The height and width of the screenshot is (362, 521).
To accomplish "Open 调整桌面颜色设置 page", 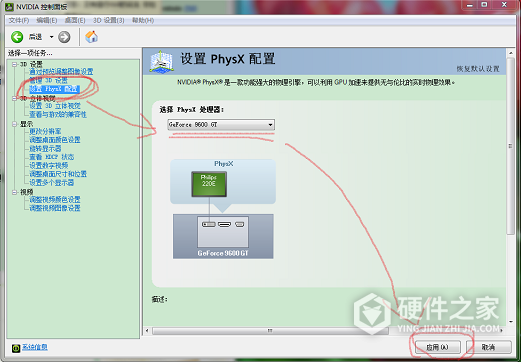I will [55, 140].
